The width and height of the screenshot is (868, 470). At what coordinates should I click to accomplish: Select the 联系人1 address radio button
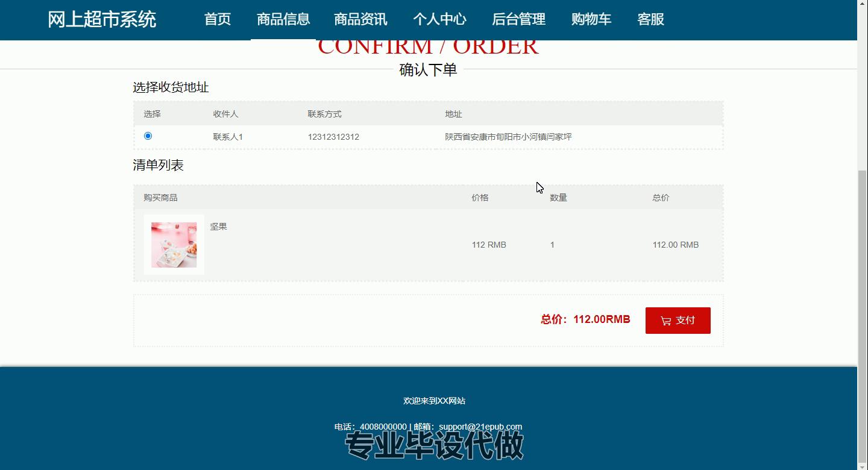pos(148,136)
